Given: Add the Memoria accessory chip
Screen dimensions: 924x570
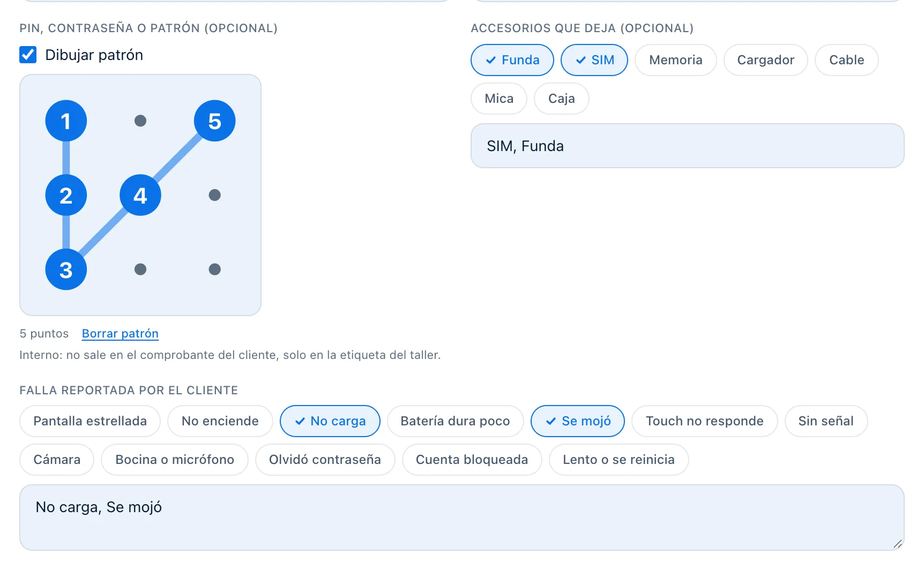Looking at the screenshot, I should (676, 60).
